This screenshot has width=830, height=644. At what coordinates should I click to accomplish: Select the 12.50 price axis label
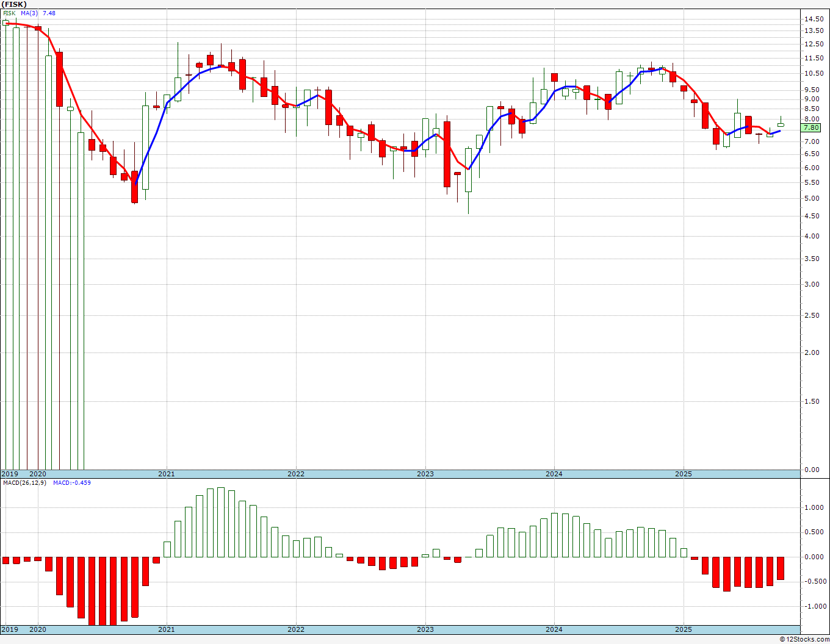pos(813,44)
